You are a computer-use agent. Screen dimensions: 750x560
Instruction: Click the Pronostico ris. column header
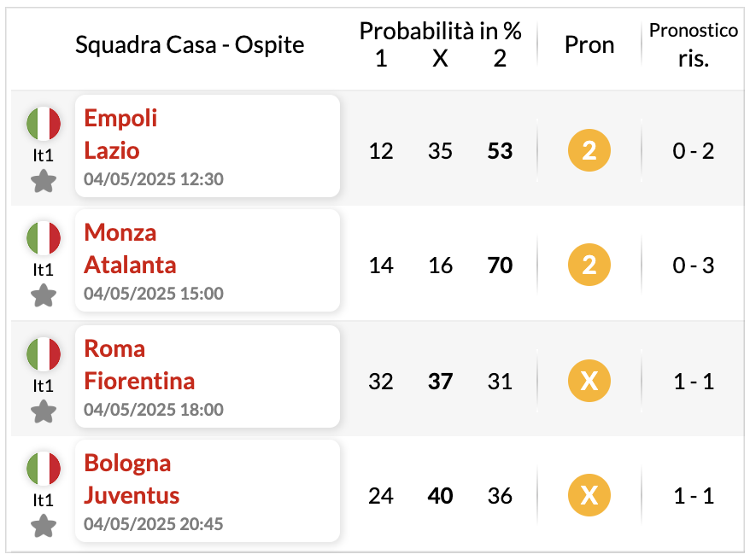click(x=693, y=45)
